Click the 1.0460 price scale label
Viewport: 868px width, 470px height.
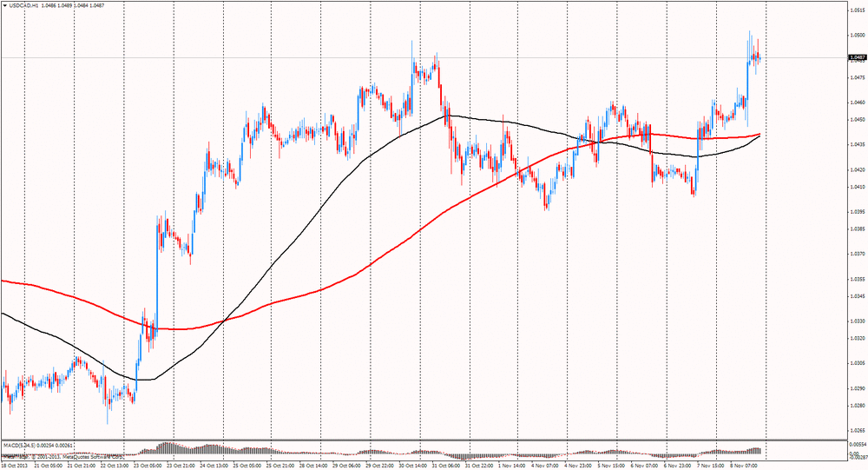(x=858, y=103)
